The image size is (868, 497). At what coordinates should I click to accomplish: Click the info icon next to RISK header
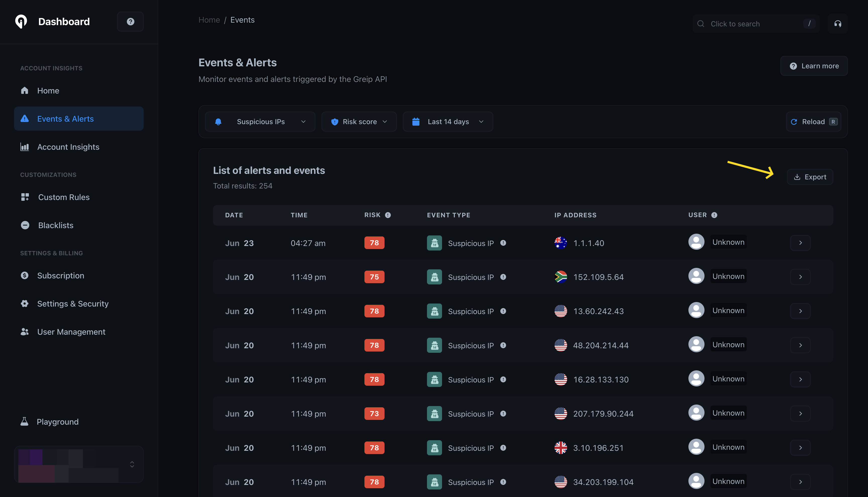point(388,215)
